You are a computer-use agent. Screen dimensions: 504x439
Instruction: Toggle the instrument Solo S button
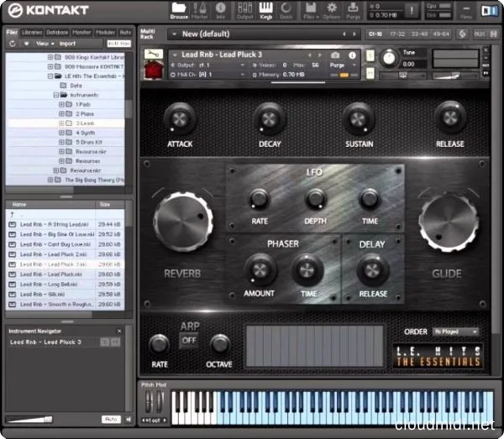point(370,55)
